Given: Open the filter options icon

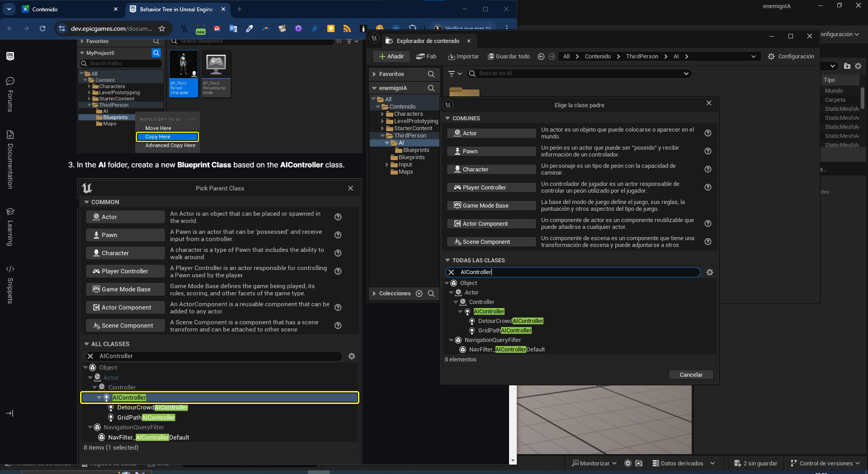Looking at the screenshot, I should (x=454, y=74).
